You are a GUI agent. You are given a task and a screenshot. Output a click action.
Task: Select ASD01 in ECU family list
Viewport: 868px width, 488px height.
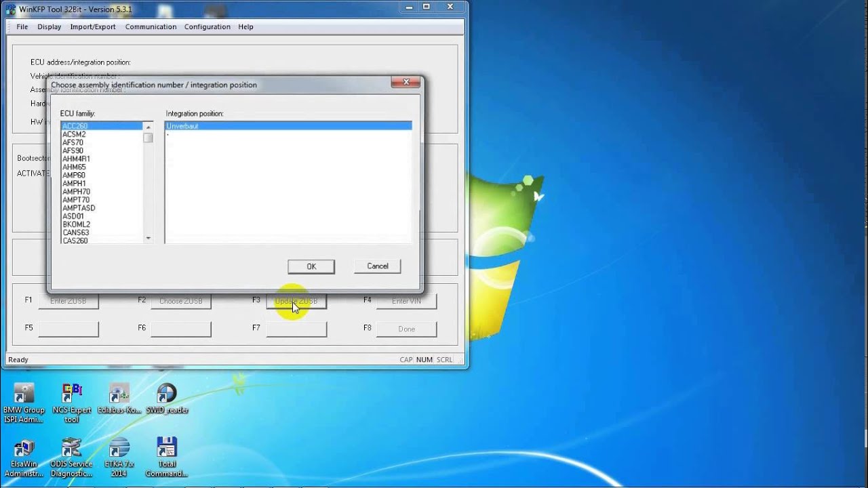point(102,216)
